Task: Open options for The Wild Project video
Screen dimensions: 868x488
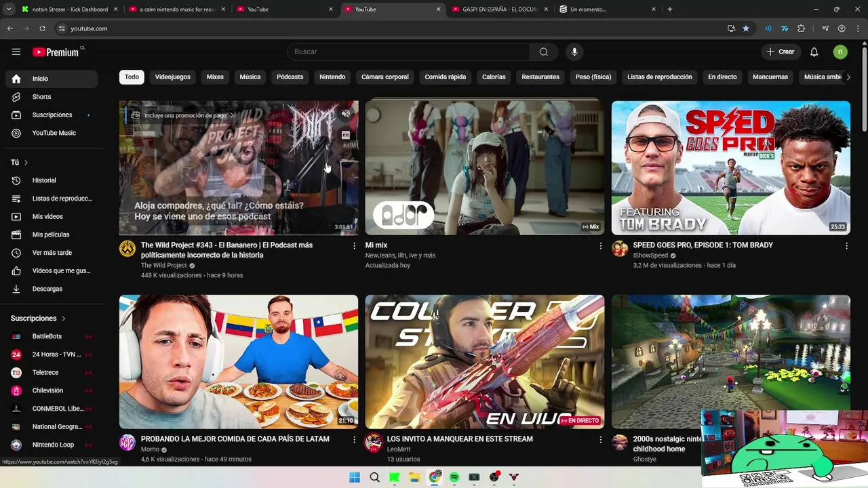Action: coord(354,246)
